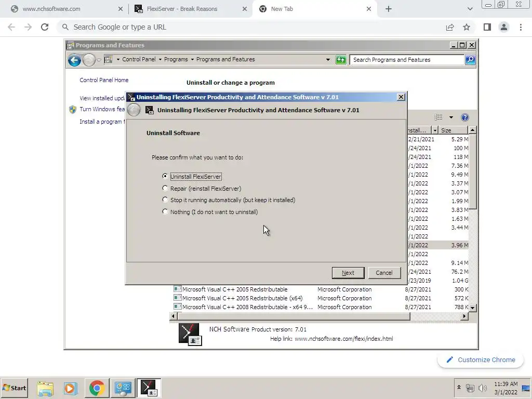Click forward arrow in Programs and Features
The width and height of the screenshot is (532, 399).
click(89, 60)
